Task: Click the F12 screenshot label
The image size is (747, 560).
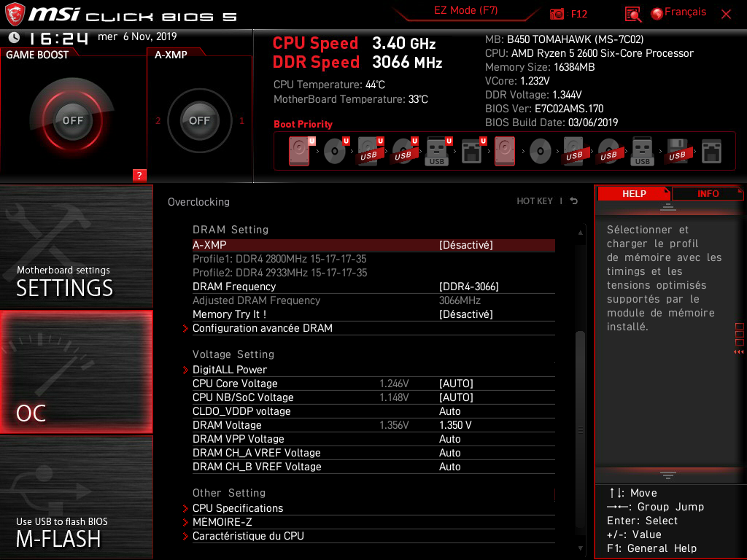Action: point(578,15)
